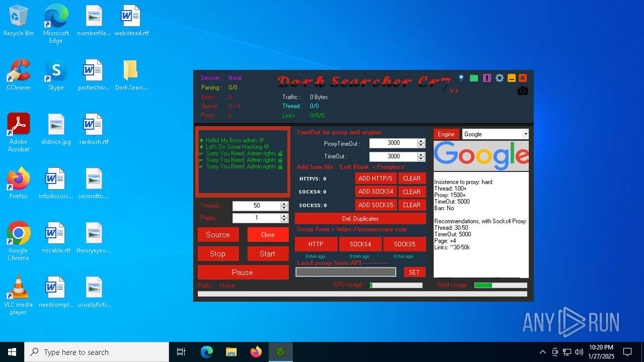Clear the SOCKS5 proxy list
The height and width of the screenshot is (362, 644).
(x=412, y=205)
